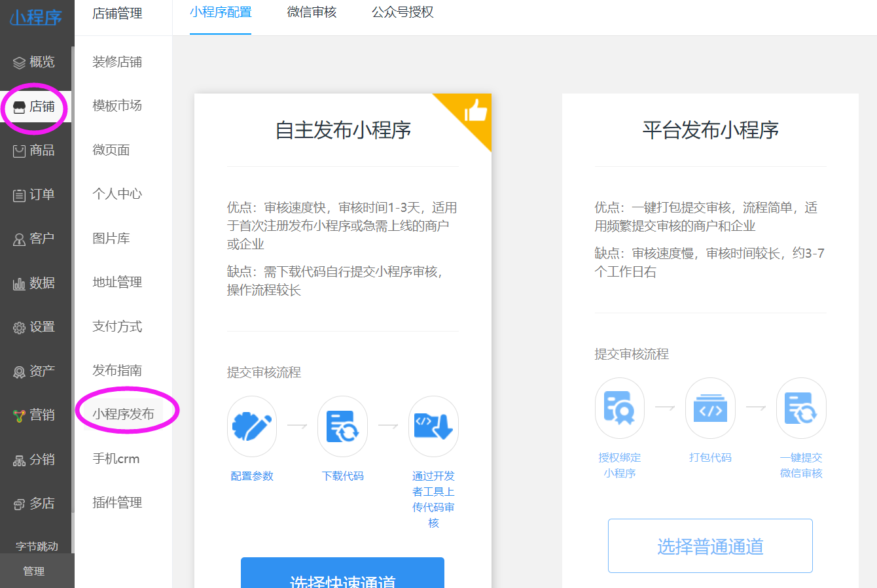Go to 设置 settings in the sidebar

(35, 327)
